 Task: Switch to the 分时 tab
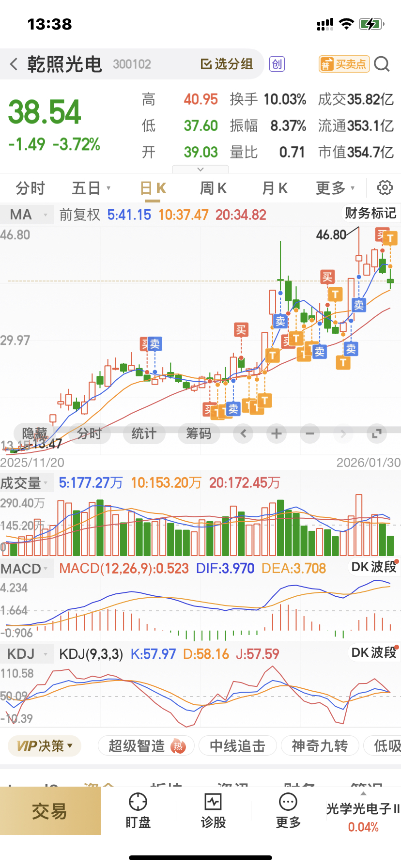30,188
